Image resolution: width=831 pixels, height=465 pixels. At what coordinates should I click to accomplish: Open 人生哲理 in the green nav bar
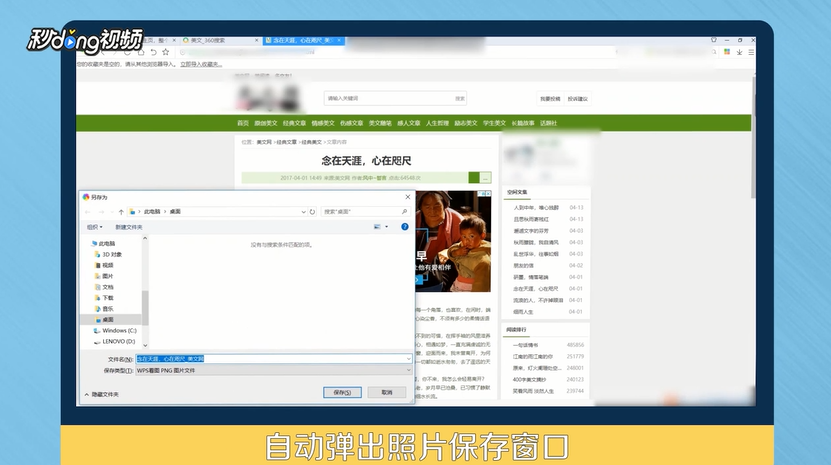pos(437,123)
